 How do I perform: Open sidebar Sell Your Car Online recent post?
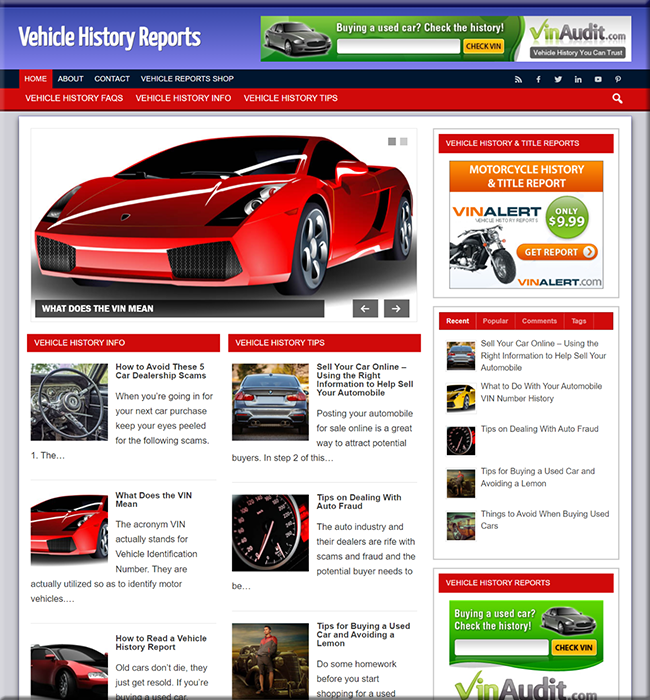click(x=543, y=355)
